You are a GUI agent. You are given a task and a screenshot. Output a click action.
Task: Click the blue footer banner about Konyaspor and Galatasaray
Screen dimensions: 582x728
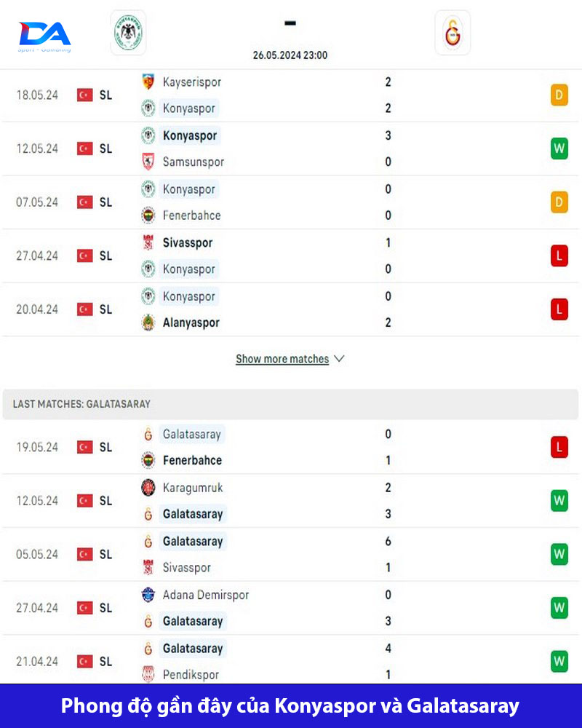pos(291,705)
